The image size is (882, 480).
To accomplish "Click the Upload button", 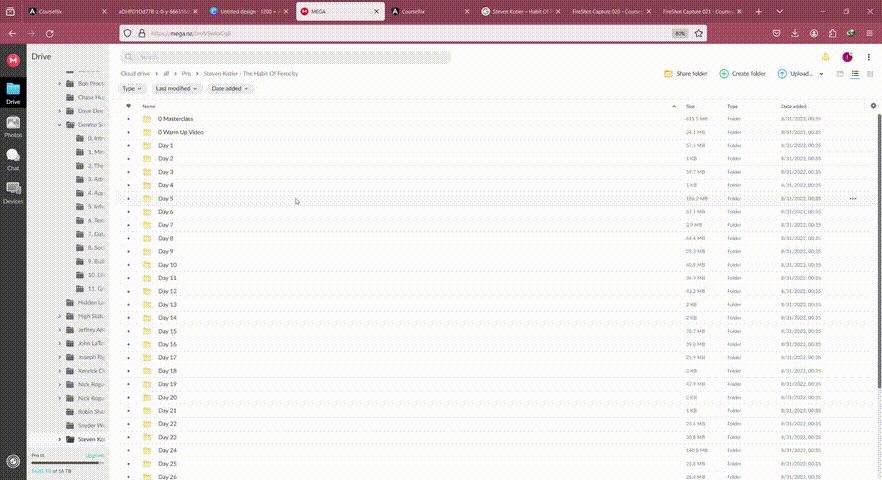I will point(795,74).
